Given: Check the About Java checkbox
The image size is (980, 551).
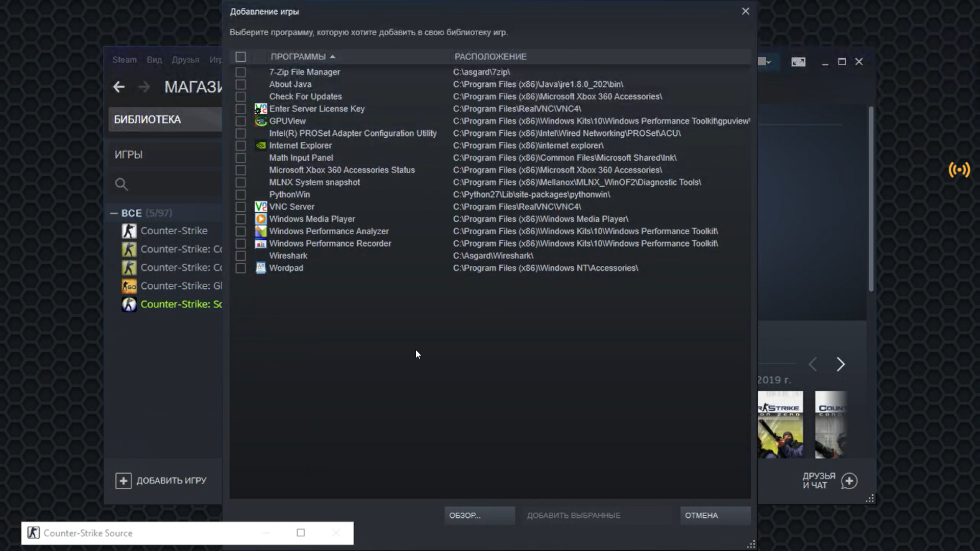Looking at the screenshot, I should click(240, 84).
